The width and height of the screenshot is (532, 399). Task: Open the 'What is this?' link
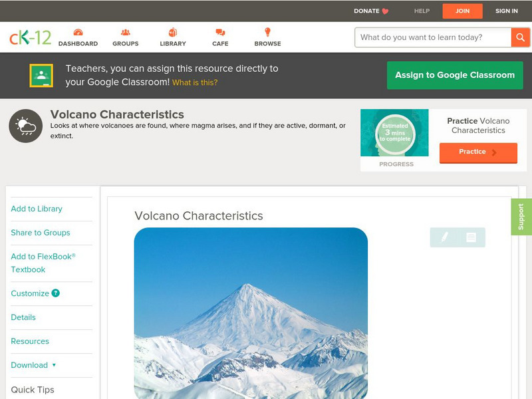pyautogui.click(x=195, y=82)
